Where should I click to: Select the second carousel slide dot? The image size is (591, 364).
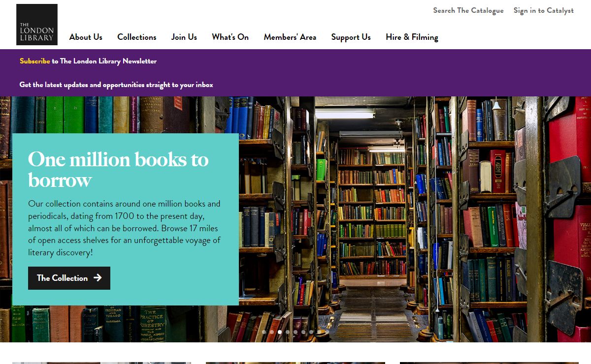pos(272,332)
